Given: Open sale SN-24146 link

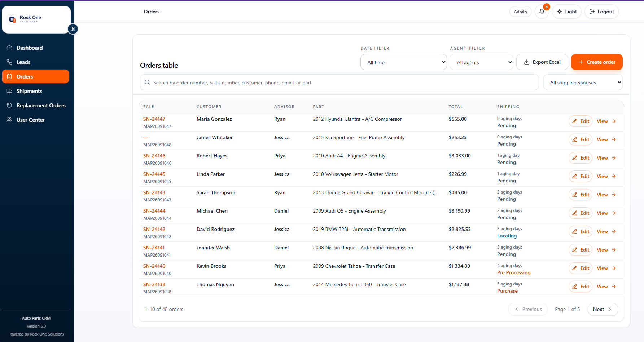Looking at the screenshot, I should click(154, 156).
